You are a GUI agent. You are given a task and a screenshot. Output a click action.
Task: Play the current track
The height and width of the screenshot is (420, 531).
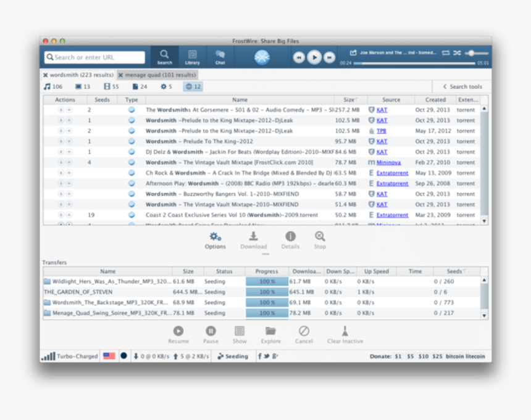[x=314, y=57]
